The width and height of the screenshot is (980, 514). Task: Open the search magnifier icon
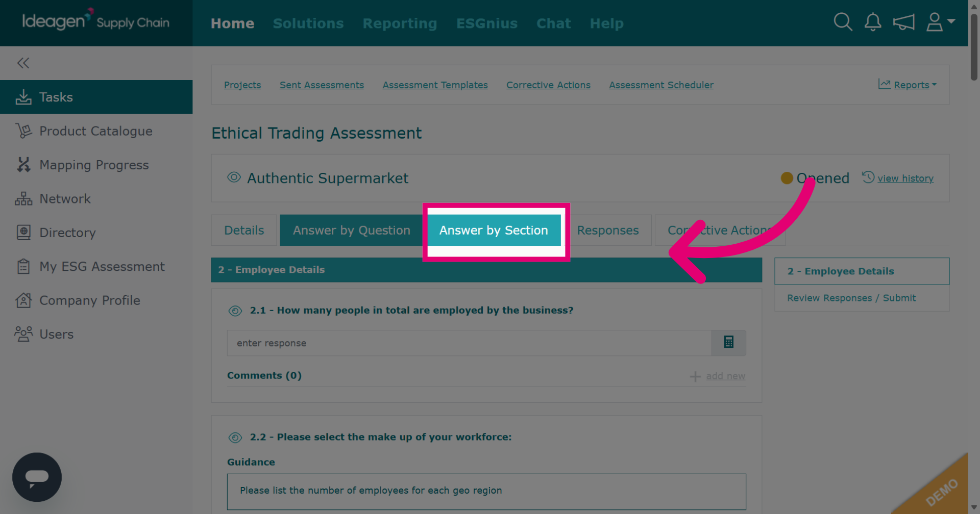pyautogui.click(x=843, y=22)
